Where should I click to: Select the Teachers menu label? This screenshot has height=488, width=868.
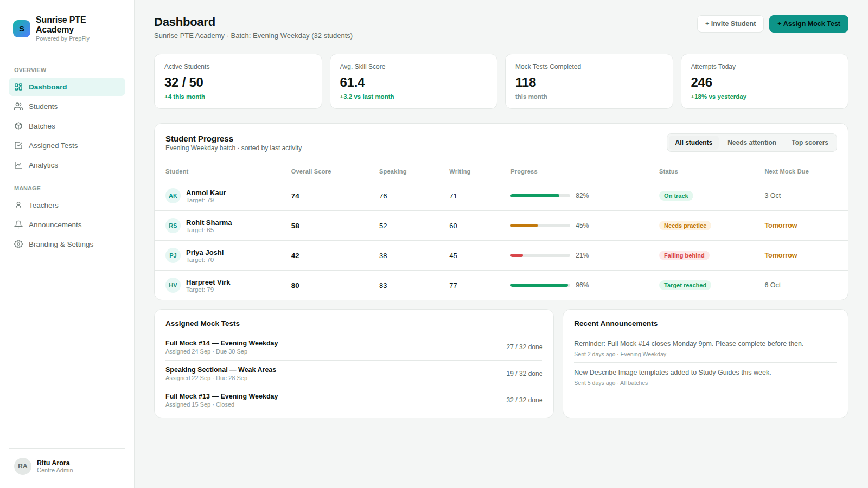pos(43,205)
